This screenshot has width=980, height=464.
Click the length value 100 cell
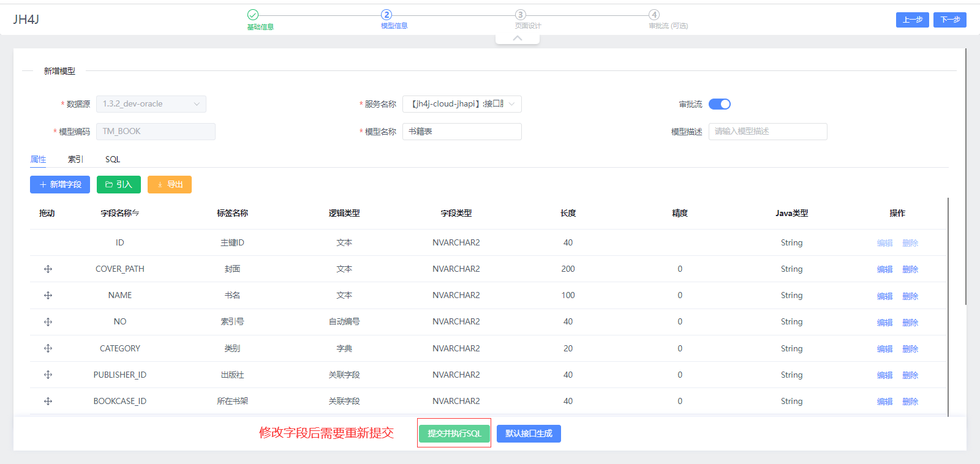(568, 295)
